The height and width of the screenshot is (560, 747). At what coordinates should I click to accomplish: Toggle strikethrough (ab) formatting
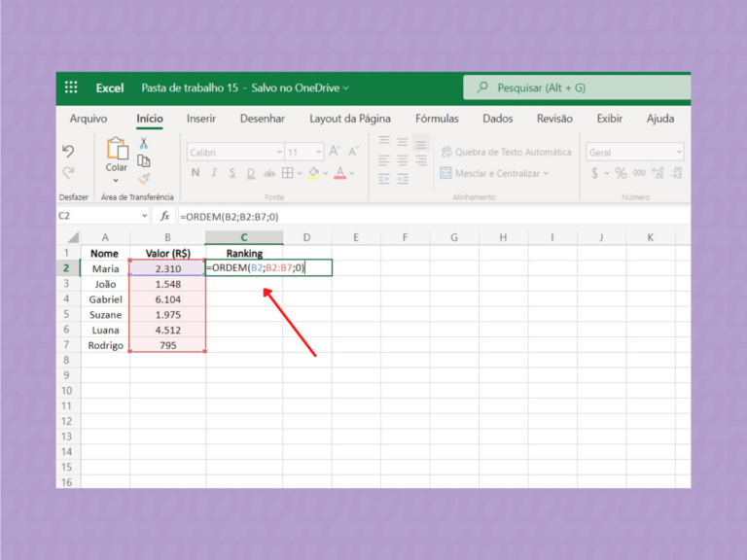(x=269, y=173)
